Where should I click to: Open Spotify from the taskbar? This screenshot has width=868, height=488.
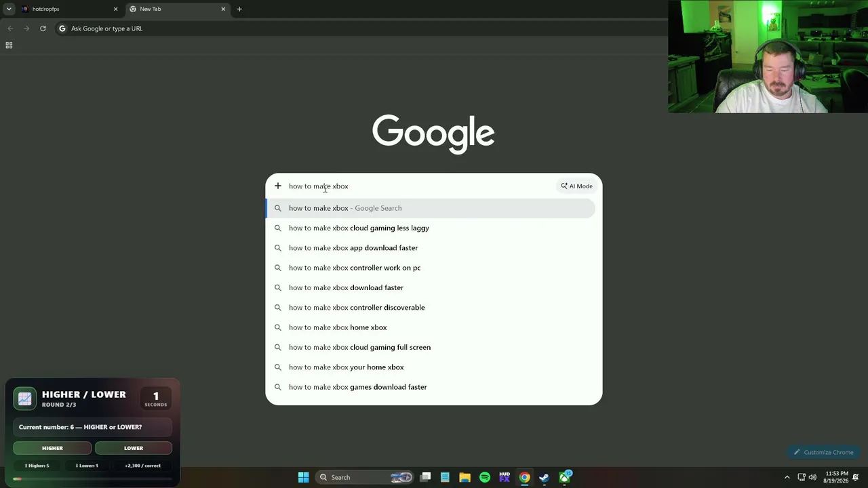tap(485, 477)
